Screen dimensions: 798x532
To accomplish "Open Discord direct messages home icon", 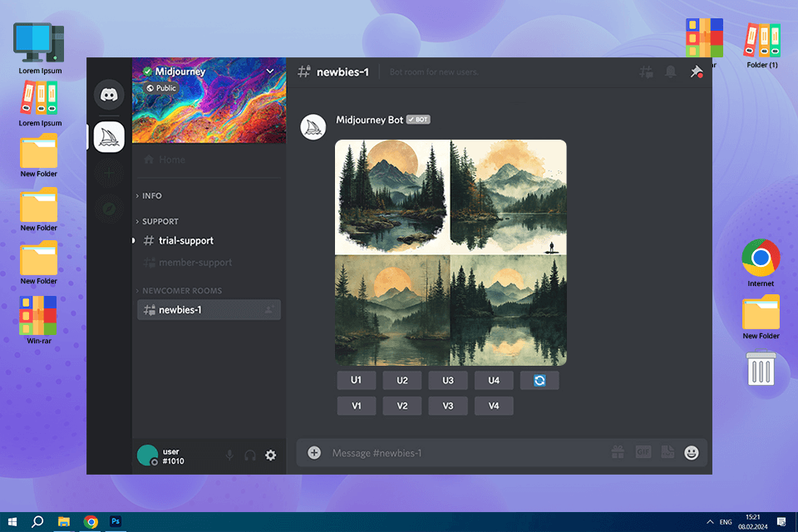I will click(x=109, y=94).
